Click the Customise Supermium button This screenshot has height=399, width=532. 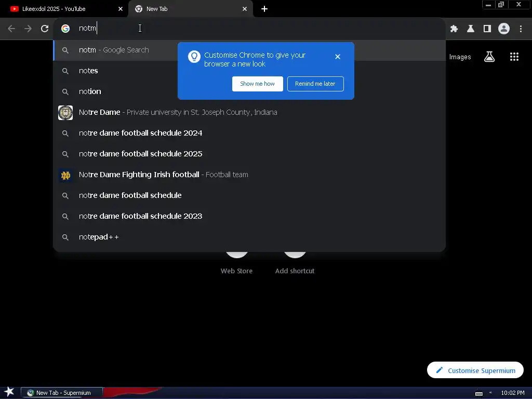click(x=475, y=370)
